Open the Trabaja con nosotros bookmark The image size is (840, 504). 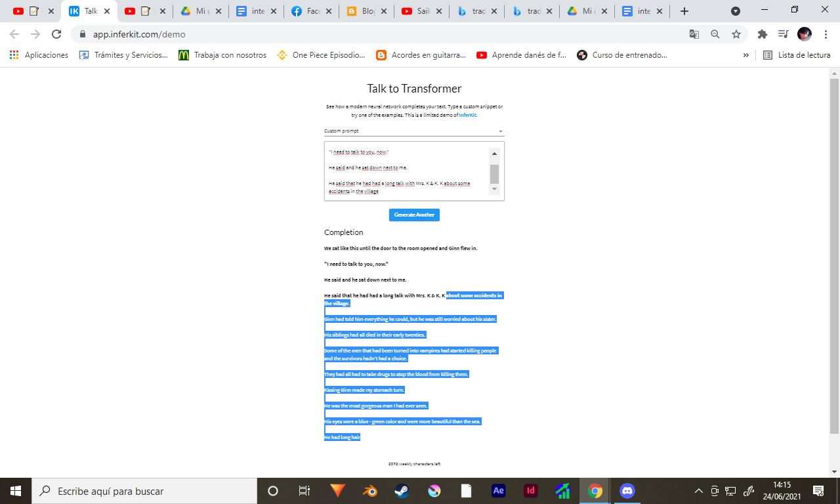222,55
